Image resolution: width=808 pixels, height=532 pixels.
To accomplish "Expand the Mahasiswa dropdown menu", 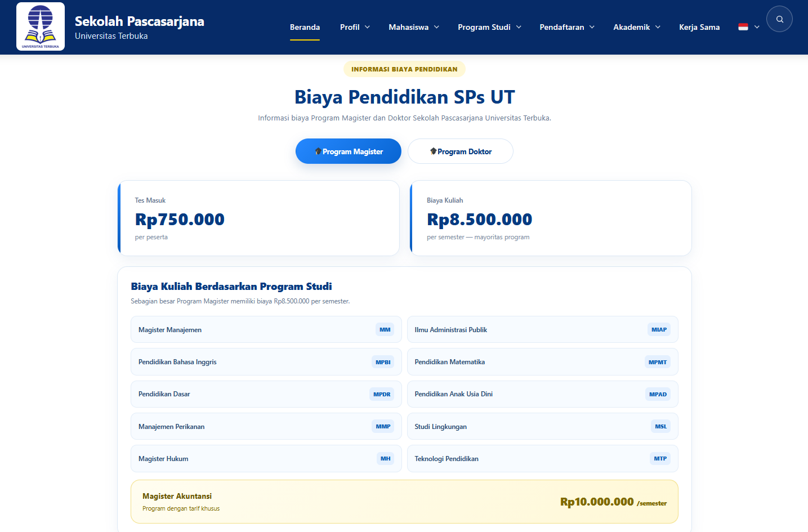I will click(x=414, y=27).
